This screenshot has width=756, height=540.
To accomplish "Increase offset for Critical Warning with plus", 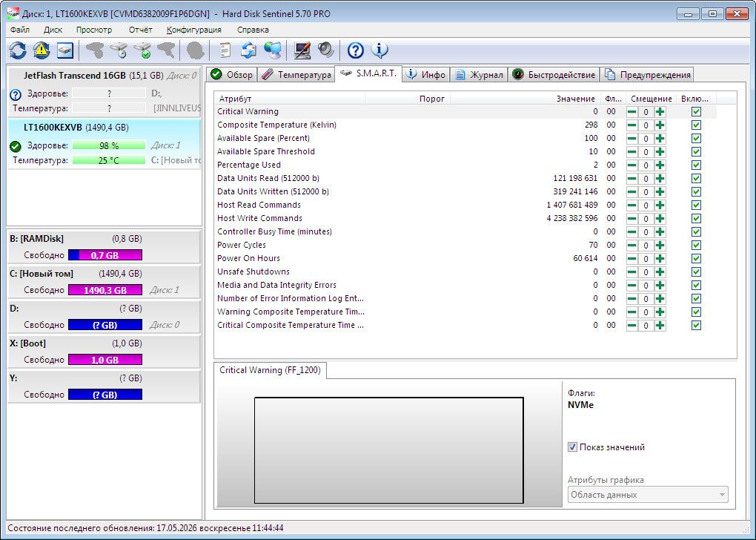I will point(660,112).
